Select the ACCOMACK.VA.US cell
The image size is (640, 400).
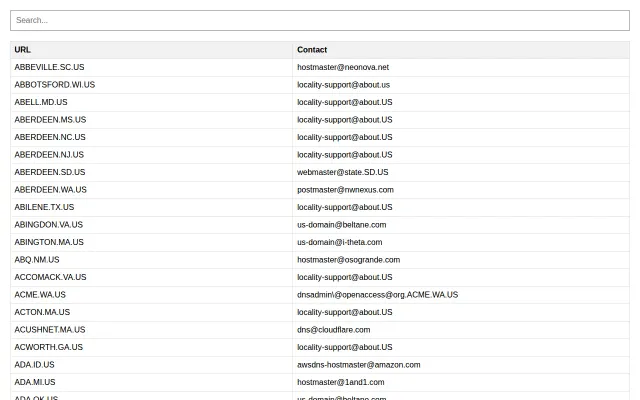(x=151, y=278)
